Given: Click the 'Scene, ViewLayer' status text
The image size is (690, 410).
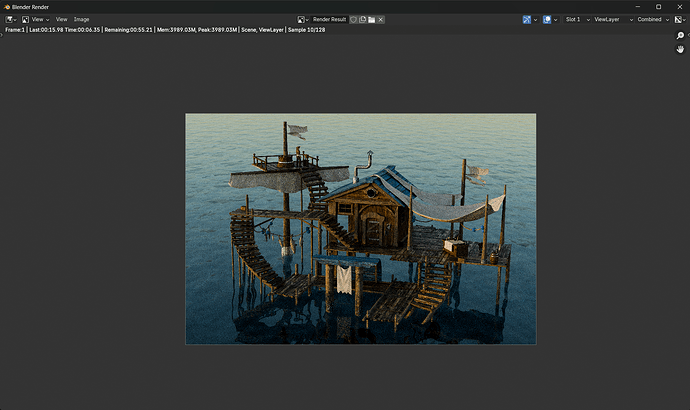Looking at the screenshot, I should (x=262, y=30).
